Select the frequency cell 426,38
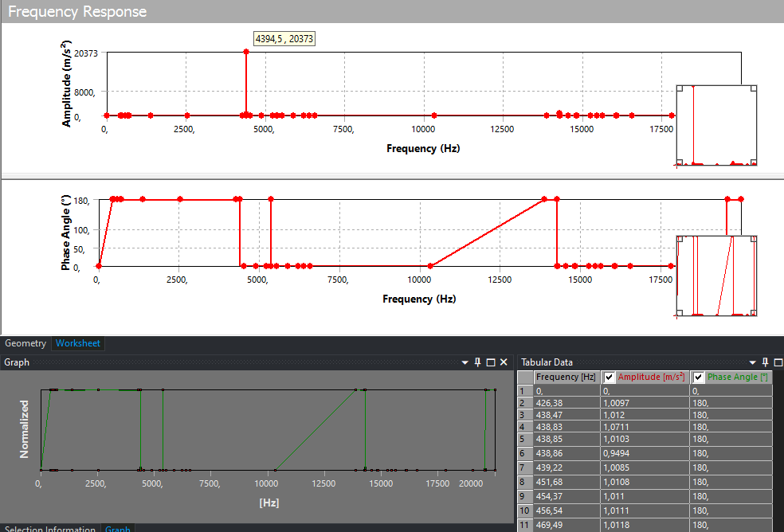This screenshot has height=532, width=784. tap(566, 403)
